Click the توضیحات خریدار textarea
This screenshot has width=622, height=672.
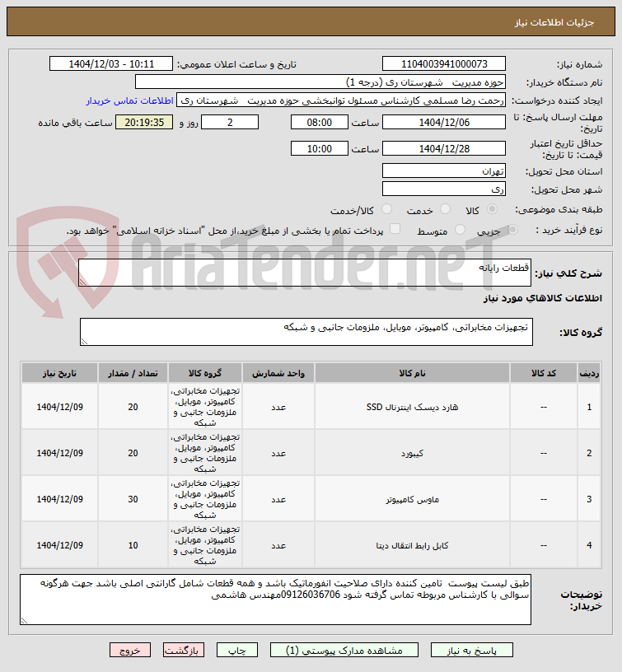point(275,600)
